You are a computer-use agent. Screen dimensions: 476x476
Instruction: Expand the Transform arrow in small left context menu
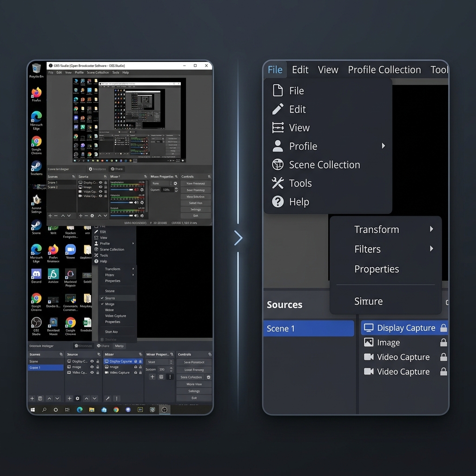(133, 269)
